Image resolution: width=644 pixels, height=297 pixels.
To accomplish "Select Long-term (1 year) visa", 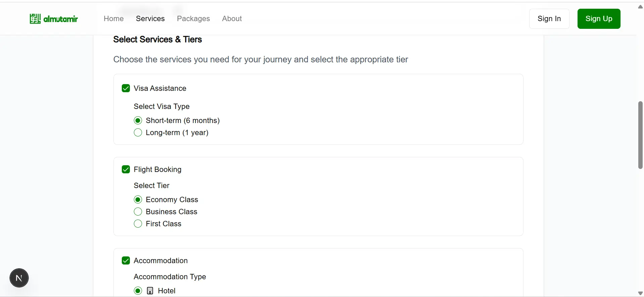I will click(x=138, y=132).
